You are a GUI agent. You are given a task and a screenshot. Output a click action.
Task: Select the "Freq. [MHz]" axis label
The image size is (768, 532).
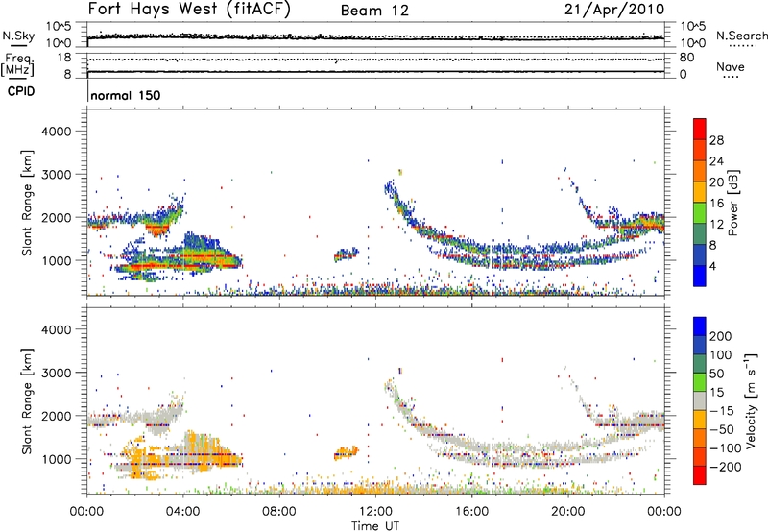tap(17, 64)
